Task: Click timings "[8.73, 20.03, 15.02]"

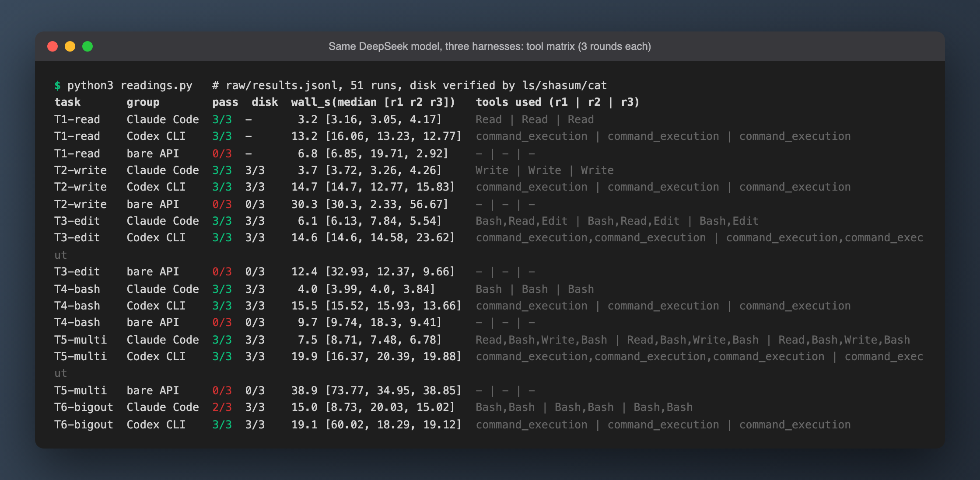Action: (390, 407)
